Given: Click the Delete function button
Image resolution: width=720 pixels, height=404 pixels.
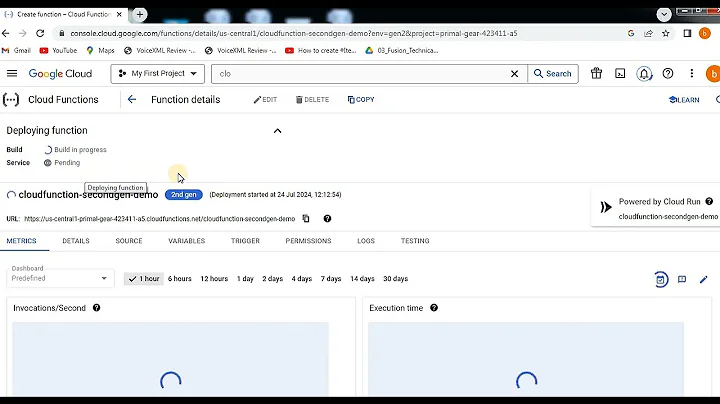Looking at the screenshot, I should click(x=312, y=100).
